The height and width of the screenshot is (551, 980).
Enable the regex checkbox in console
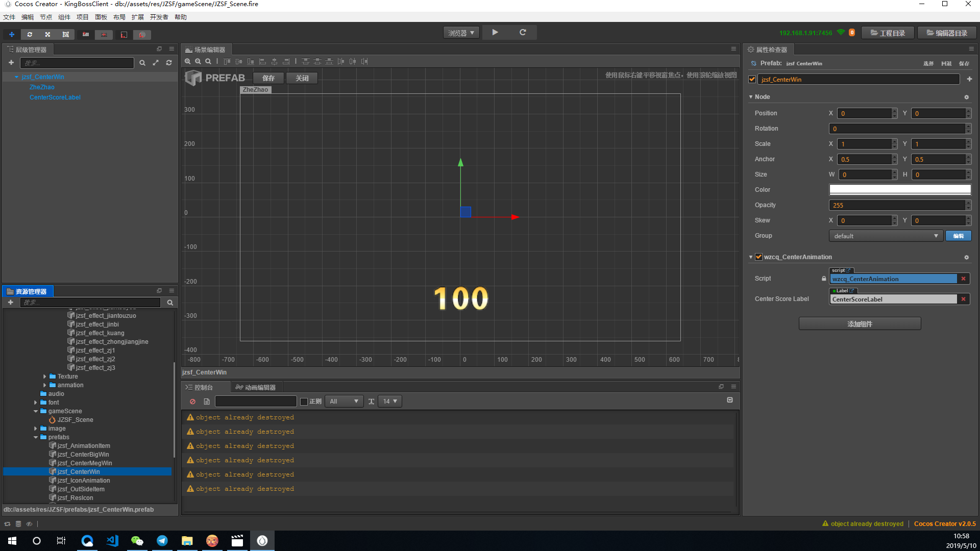[304, 402]
